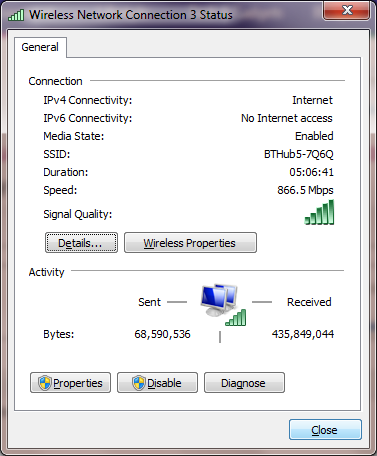Click the shield icon on Properties button
Screen dimensions: 377x456
45,383
